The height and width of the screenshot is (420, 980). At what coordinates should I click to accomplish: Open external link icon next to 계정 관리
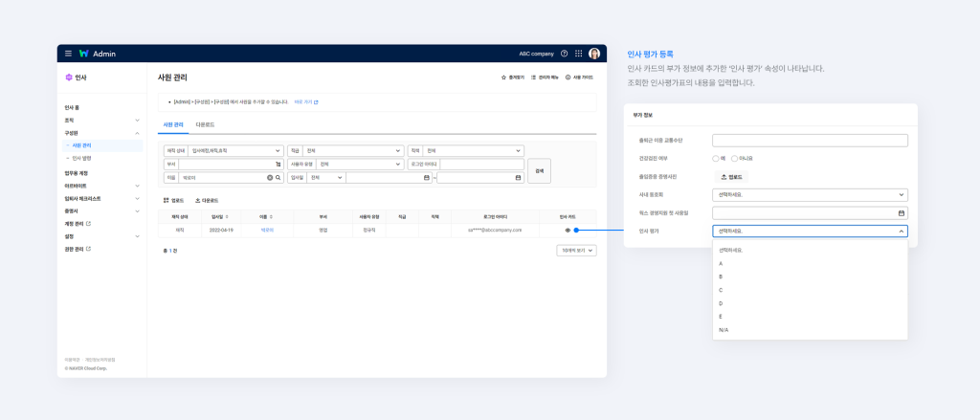(x=88, y=224)
